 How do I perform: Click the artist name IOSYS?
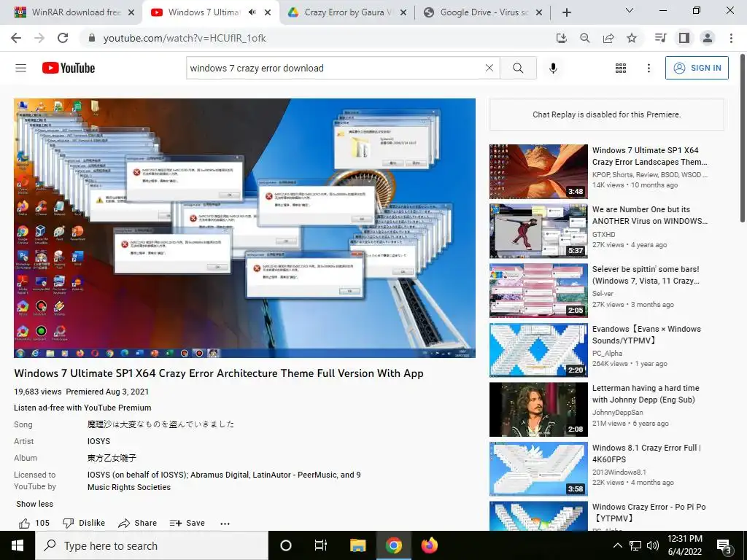point(98,441)
